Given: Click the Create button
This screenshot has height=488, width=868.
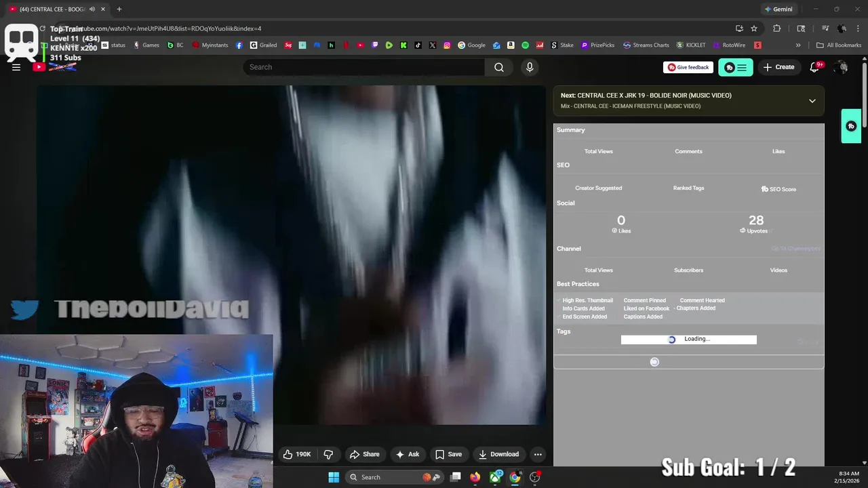Looking at the screenshot, I should [778, 67].
